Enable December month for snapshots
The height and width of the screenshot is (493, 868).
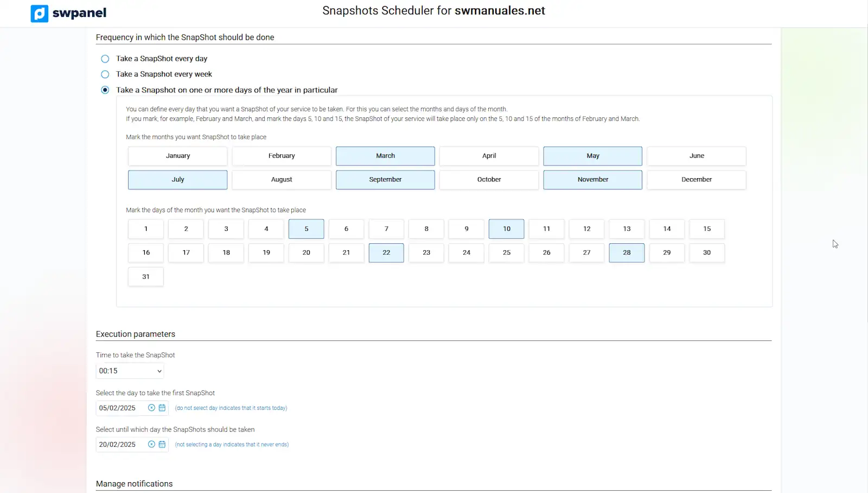pyautogui.click(x=697, y=180)
